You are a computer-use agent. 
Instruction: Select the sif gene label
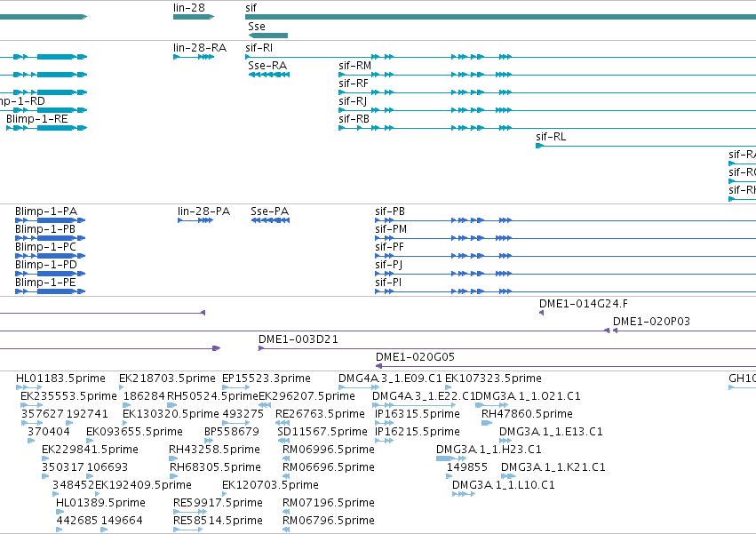251,8
